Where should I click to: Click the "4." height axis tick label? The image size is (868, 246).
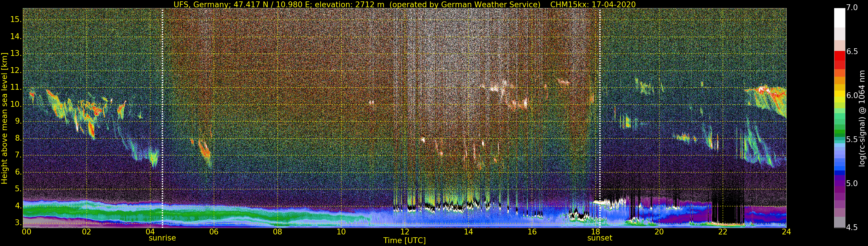(x=18, y=206)
